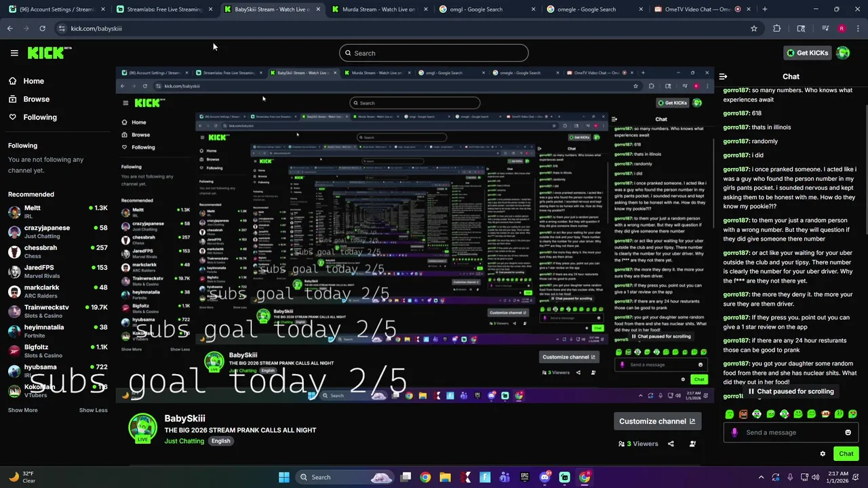Show hidden system tray icons
This screenshot has width=868, height=488.
click(x=761, y=477)
